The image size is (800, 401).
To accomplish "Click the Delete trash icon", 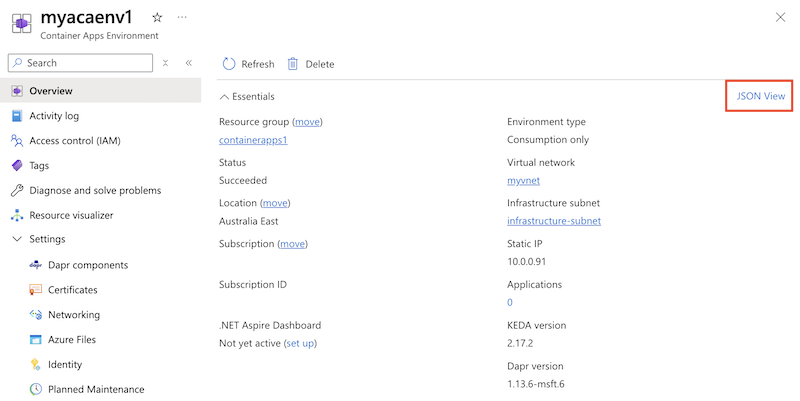I will coord(293,64).
